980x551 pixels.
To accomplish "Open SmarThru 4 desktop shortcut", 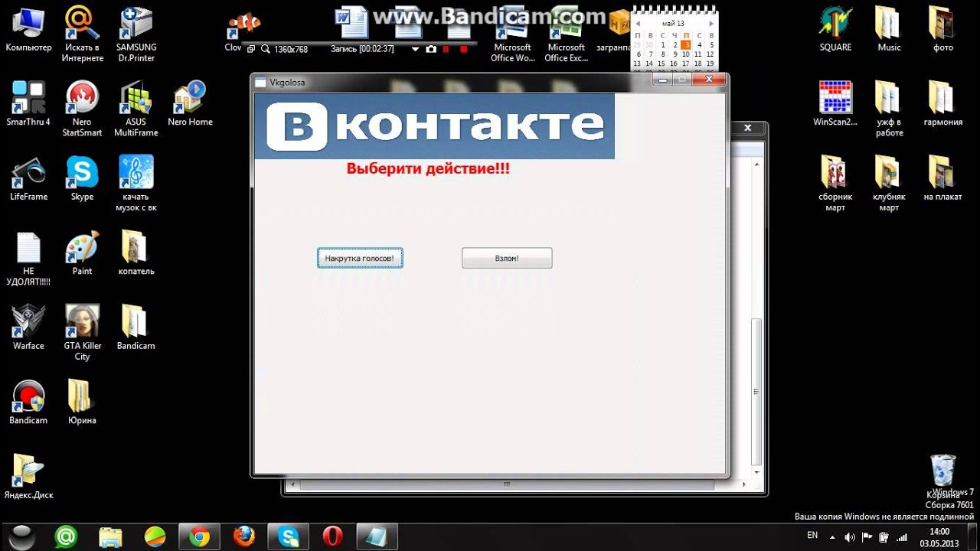I will [28, 104].
